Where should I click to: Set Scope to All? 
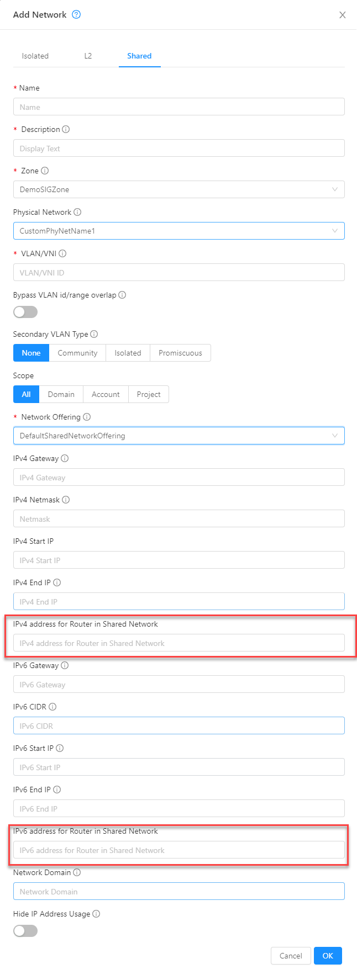click(27, 394)
